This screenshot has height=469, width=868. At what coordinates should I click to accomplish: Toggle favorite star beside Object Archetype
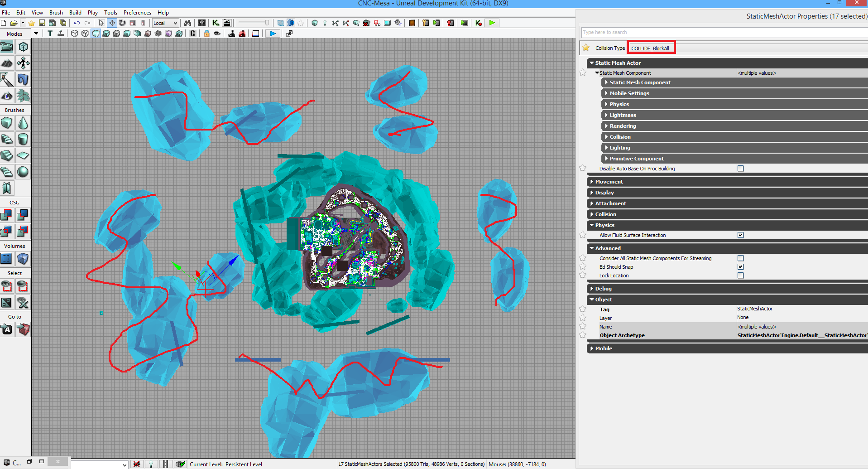pyautogui.click(x=583, y=335)
